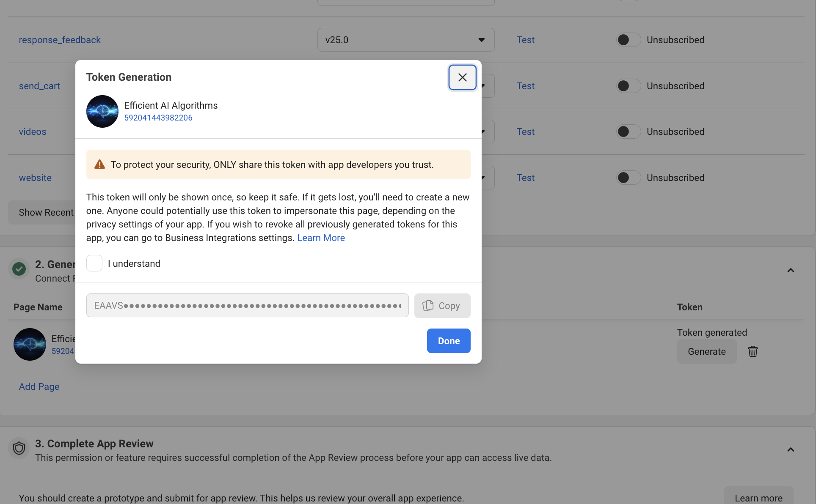Viewport: 816px width, 504px height.
Task: Open the send_cart field link
Action: coord(39,86)
